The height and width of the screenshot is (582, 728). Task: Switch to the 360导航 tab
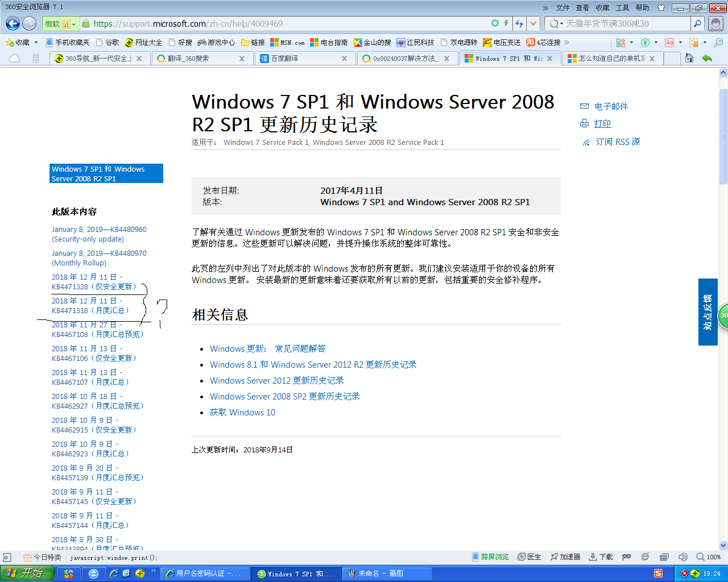pyautogui.click(x=98, y=59)
